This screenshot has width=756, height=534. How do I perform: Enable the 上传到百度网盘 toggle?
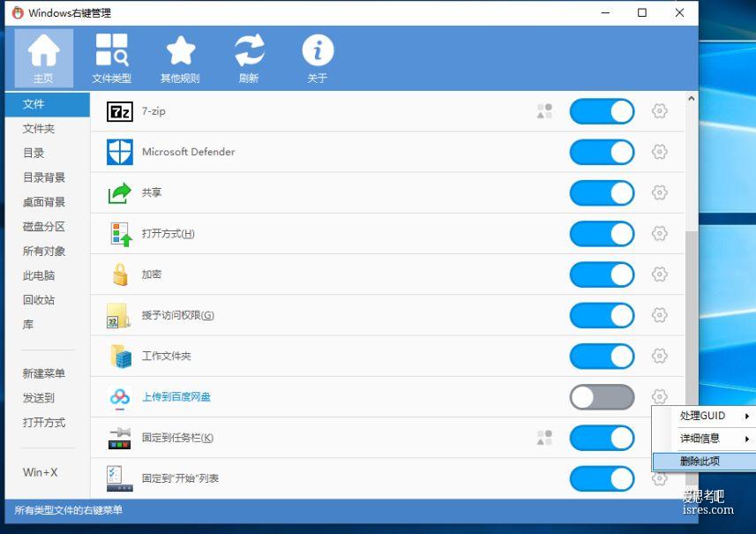tap(602, 397)
